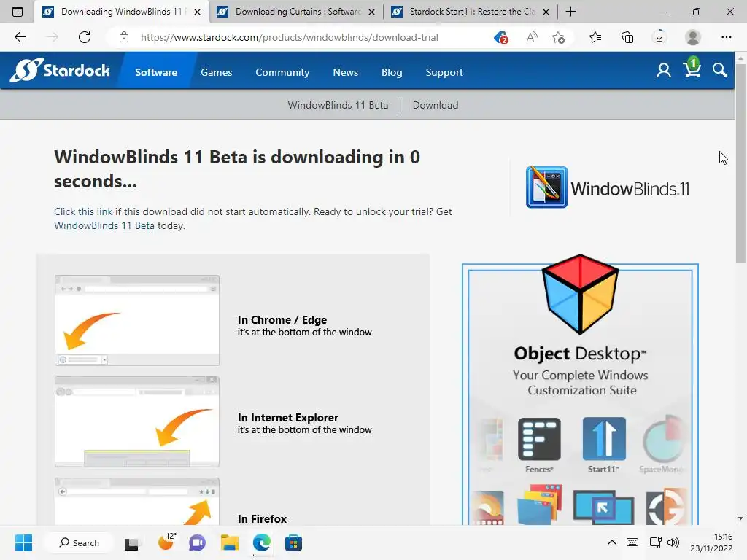This screenshot has width=747, height=560.
Task: Follow the WindowBlinds 11 Beta purchase link
Action: [x=104, y=226]
